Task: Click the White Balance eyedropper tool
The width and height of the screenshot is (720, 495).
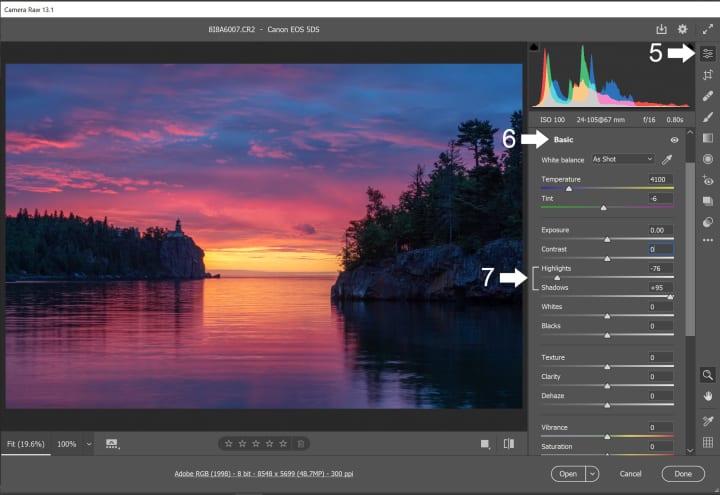Action: [x=668, y=159]
